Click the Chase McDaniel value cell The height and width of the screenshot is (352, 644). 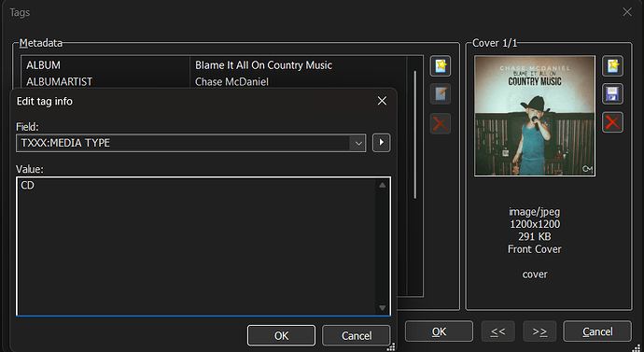coord(231,82)
